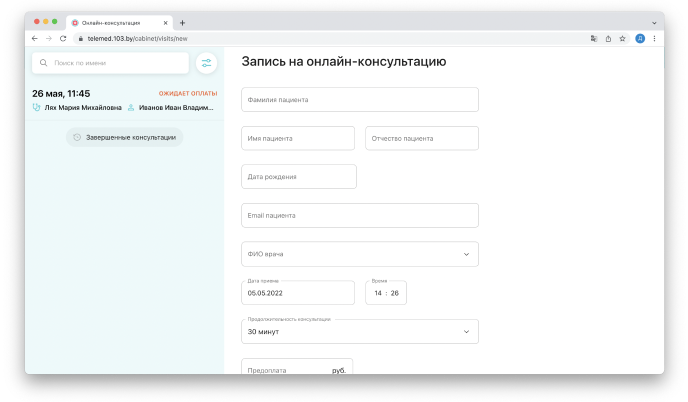Viewport: 688px width, 402px height.
Task: Open the filter settings icon beside search
Action: tap(206, 63)
